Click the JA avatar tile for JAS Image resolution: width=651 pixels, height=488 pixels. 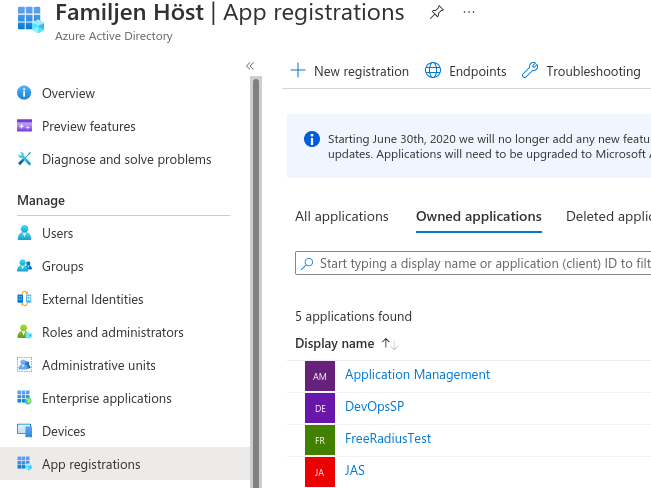click(x=320, y=472)
